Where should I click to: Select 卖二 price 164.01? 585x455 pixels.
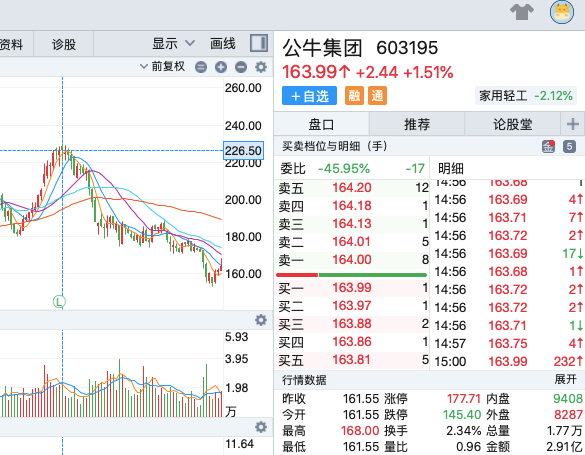352,242
